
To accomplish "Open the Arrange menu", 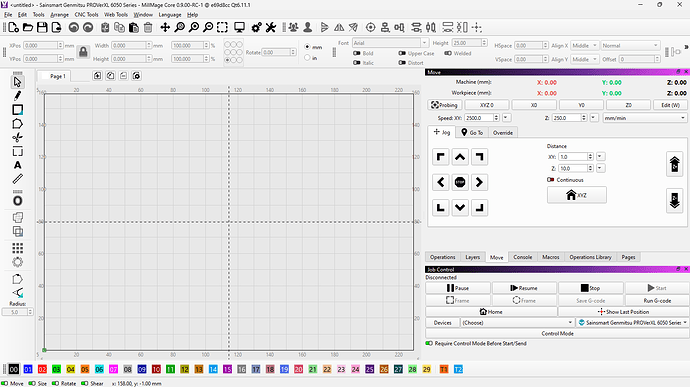I will tap(59, 15).
